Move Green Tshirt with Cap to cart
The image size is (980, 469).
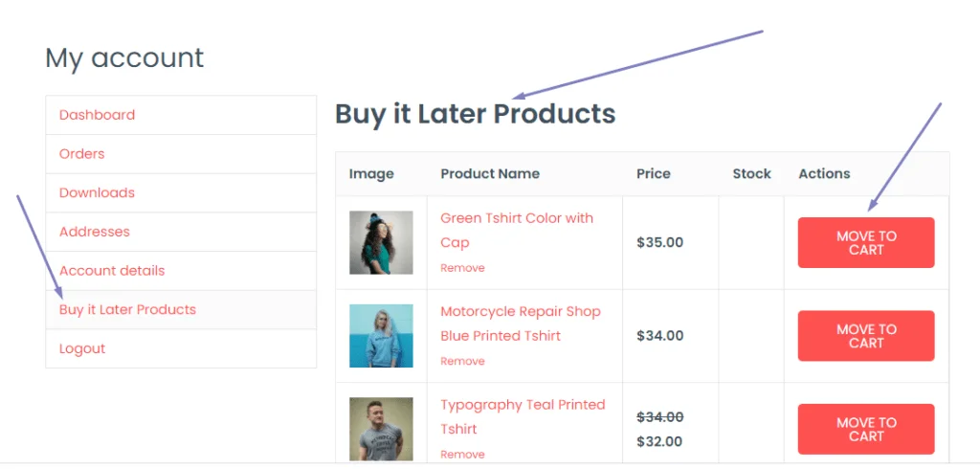tap(865, 243)
